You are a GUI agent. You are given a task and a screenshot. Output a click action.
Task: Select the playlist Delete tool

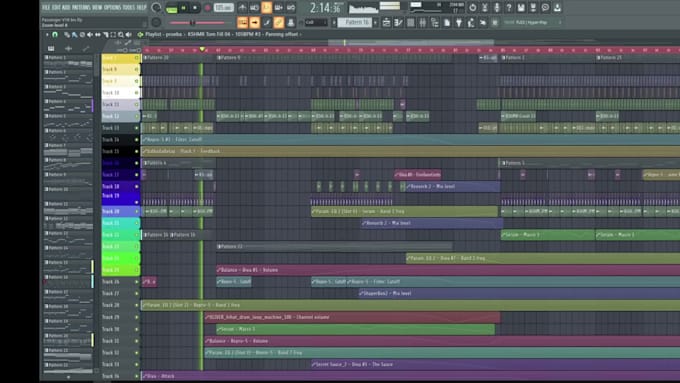click(x=82, y=35)
